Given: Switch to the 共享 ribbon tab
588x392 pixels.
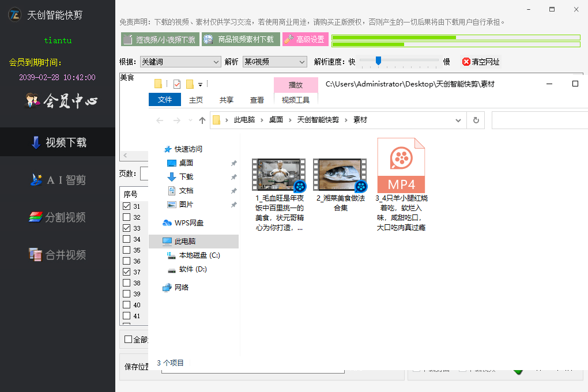Looking at the screenshot, I should 227,100.
